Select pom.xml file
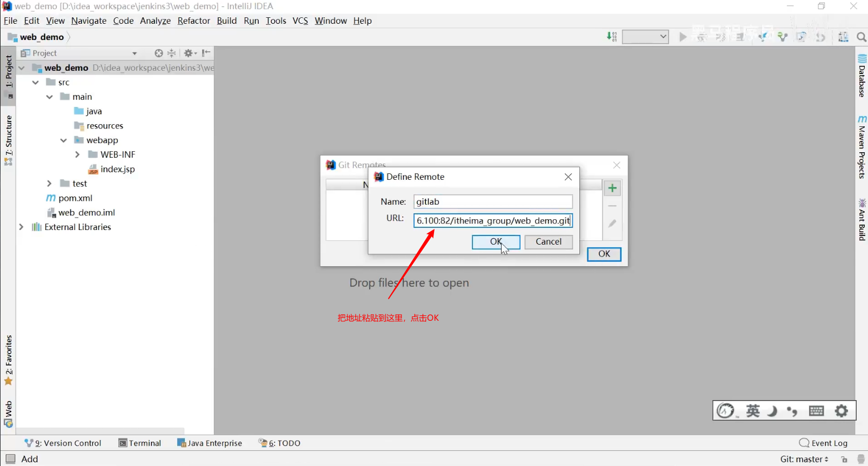The image size is (868, 466). coord(69,198)
